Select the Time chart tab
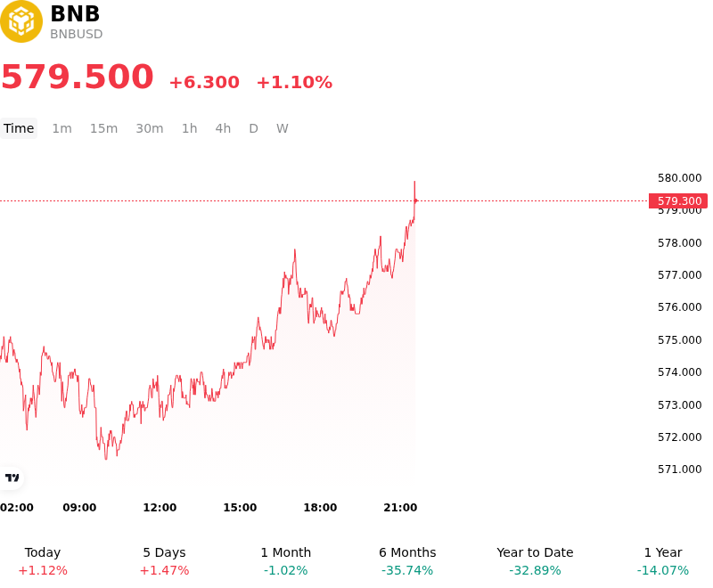The image size is (713, 588). [19, 128]
